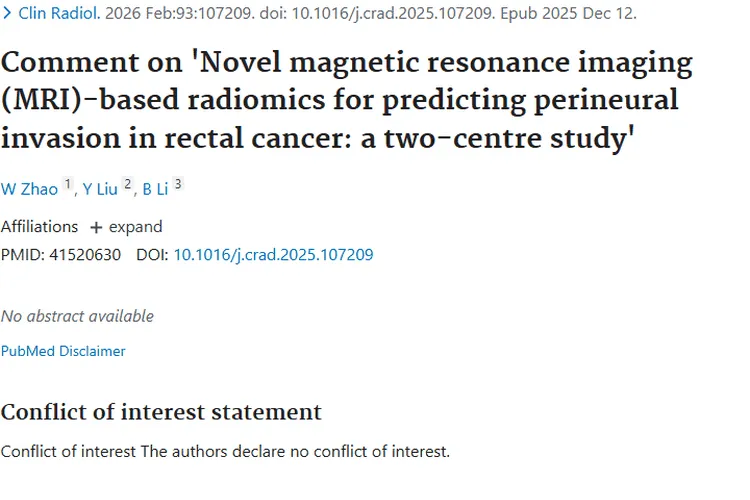
Task: Click the 'Epub 2025 Dec 12' citation text
Action: point(572,14)
